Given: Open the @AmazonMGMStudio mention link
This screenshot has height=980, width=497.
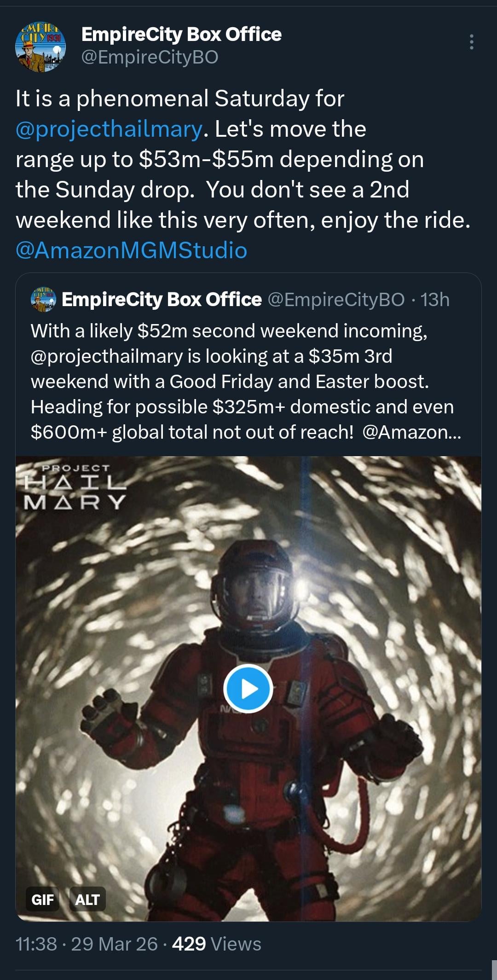Looking at the screenshot, I should tap(131, 250).
